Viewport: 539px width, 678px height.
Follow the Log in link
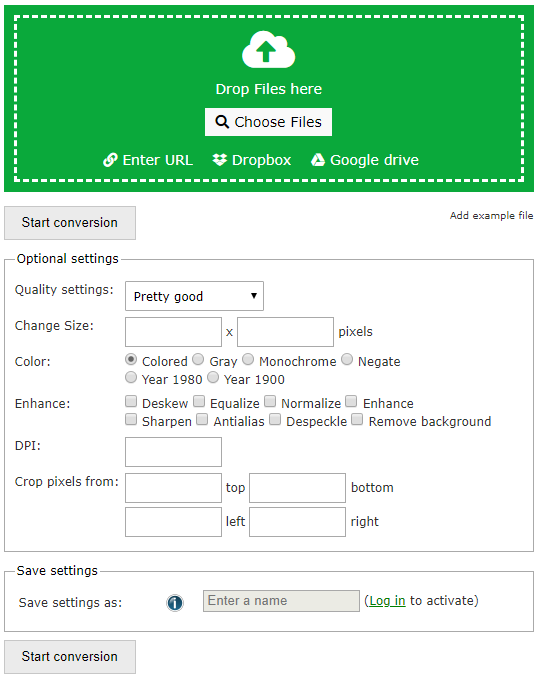pyautogui.click(x=387, y=601)
